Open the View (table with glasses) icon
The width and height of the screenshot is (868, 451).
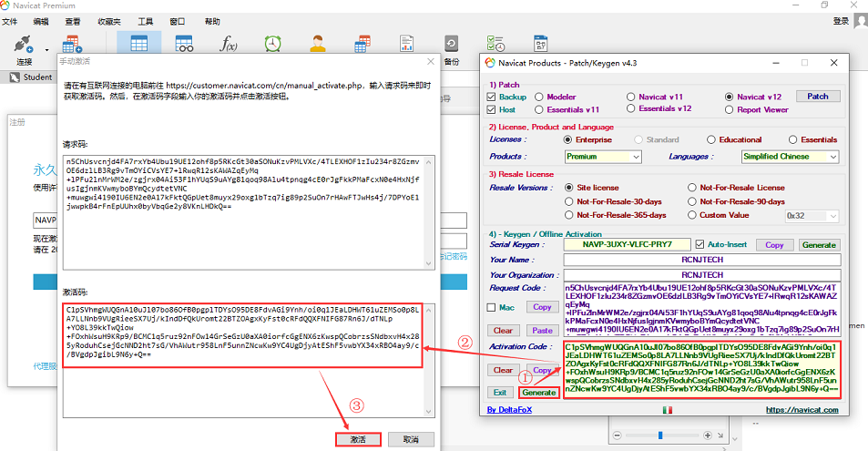click(184, 43)
